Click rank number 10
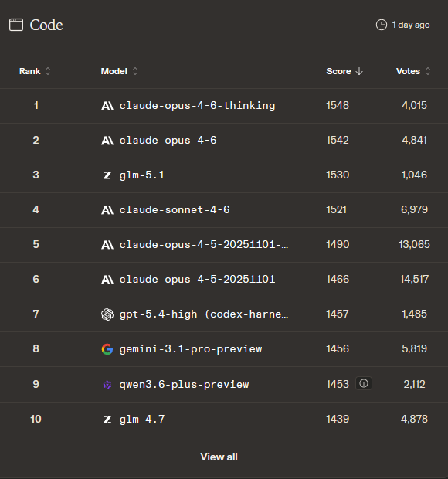Image resolution: width=448 pixels, height=479 pixels. (36, 419)
